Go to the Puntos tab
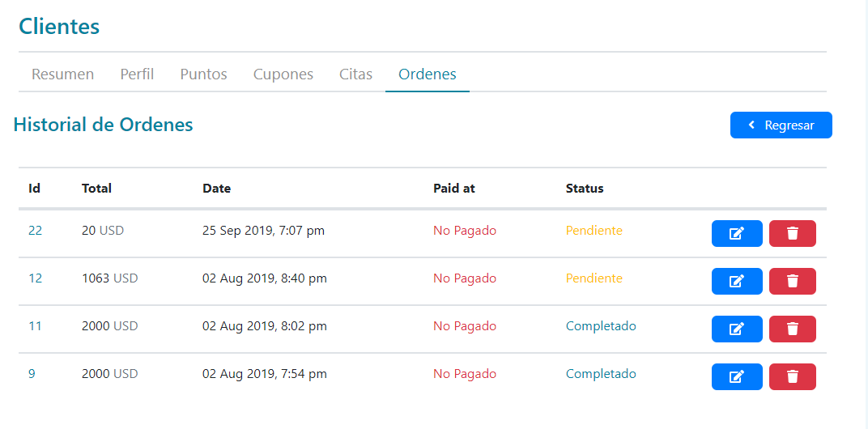The image size is (868, 429). pyautogui.click(x=203, y=74)
